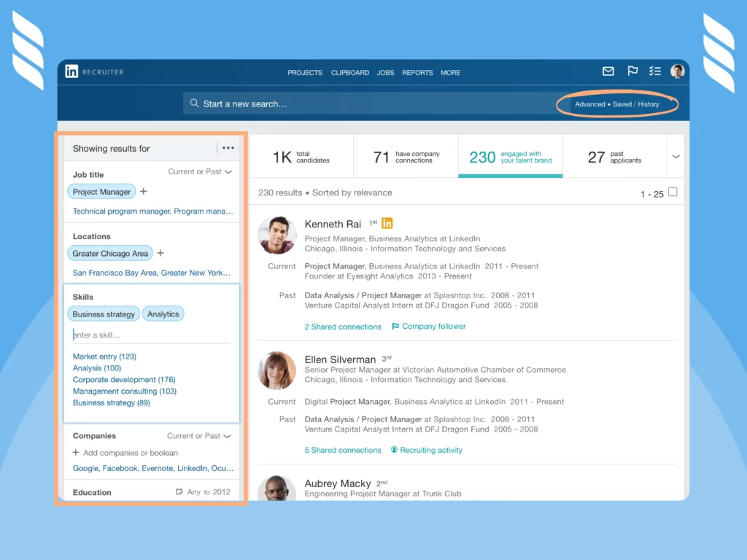The height and width of the screenshot is (560, 747).
Task: Open Kenneth Rai's profile photo
Action: click(276, 236)
